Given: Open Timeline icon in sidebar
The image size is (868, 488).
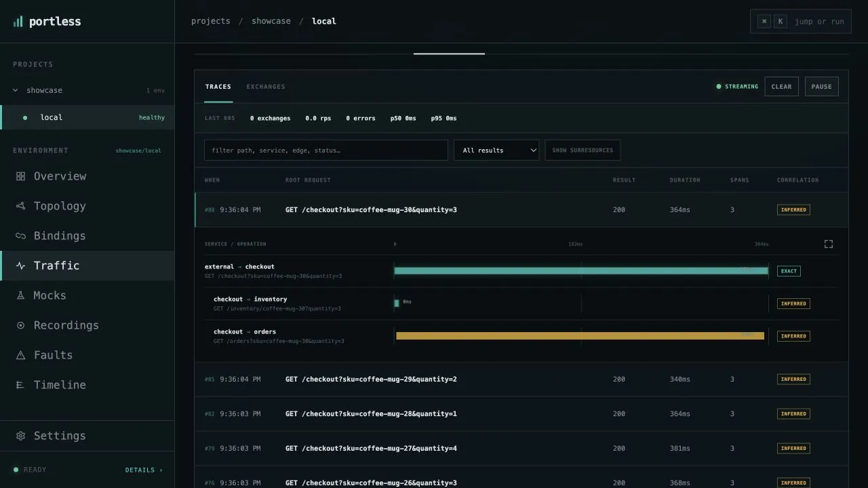Looking at the screenshot, I should point(20,385).
